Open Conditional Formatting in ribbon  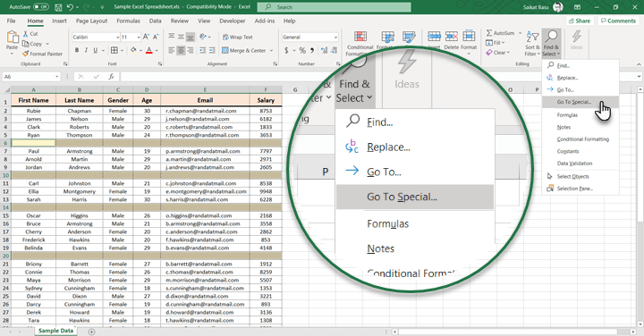[360, 43]
